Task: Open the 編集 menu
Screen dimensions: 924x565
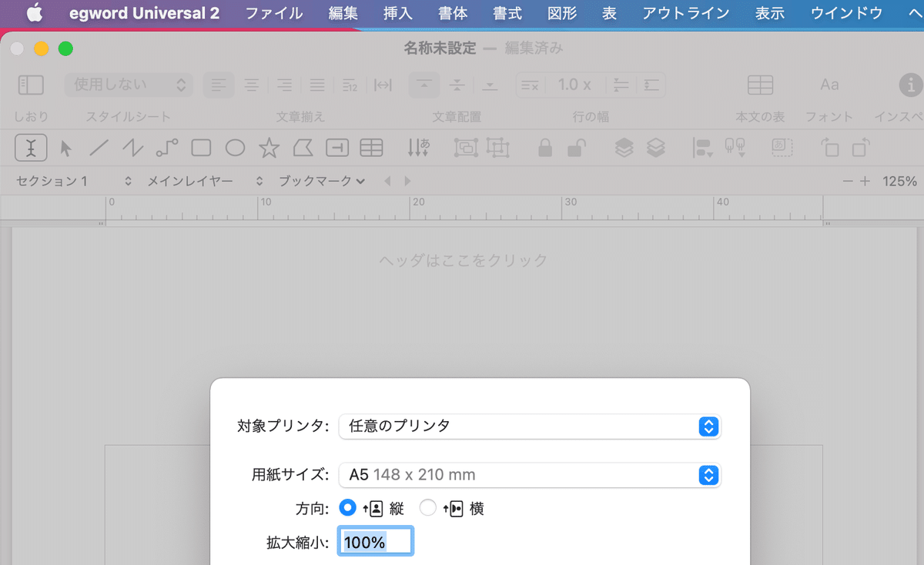Action: 343,13
